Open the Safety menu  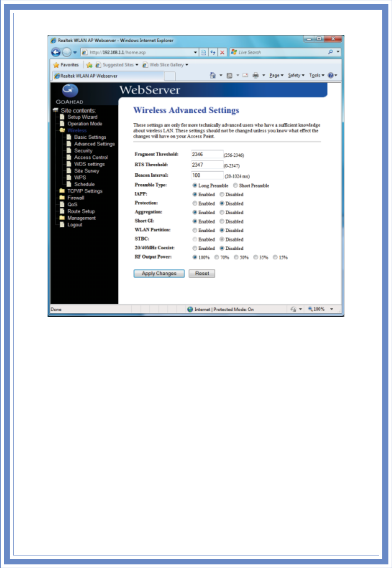point(296,75)
